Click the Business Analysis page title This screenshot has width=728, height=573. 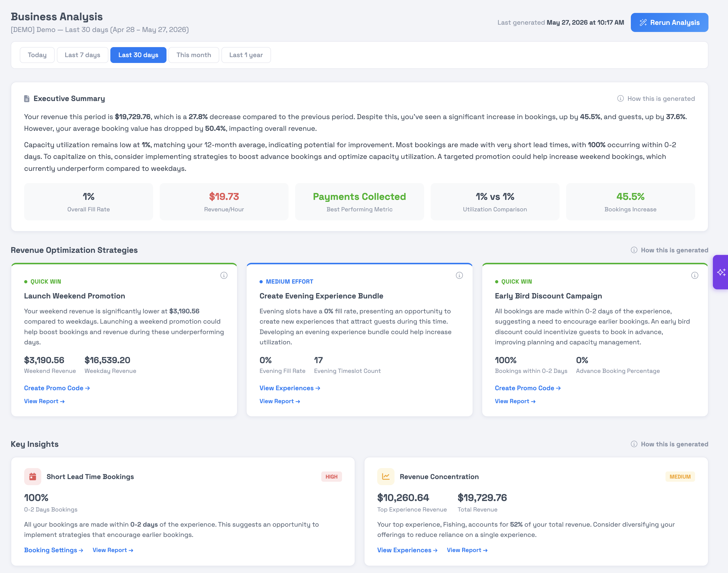(x=57, y=17)
